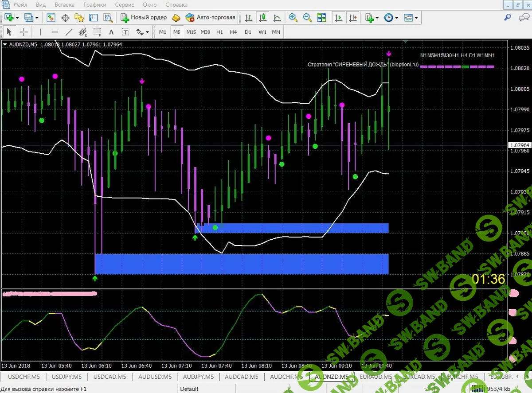Image resolution: width=532 pixels, height=393 pixels.
Task: Select the Crosshair tool
Action: (x=23, y=32)
